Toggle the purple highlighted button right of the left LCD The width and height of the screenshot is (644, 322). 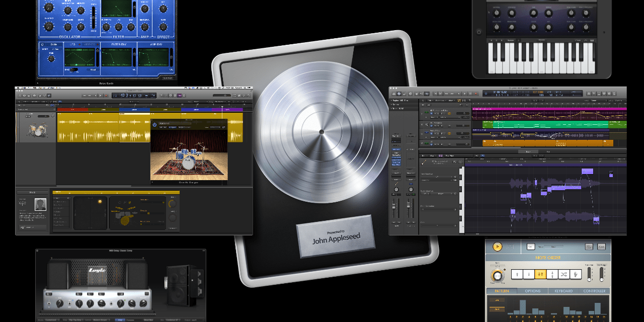(x=180, y=96)
